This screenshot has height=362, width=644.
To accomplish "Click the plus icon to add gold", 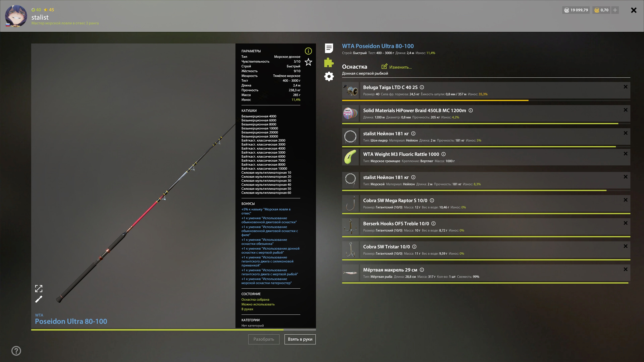I will pyautogui.click(x=615, y=10).
